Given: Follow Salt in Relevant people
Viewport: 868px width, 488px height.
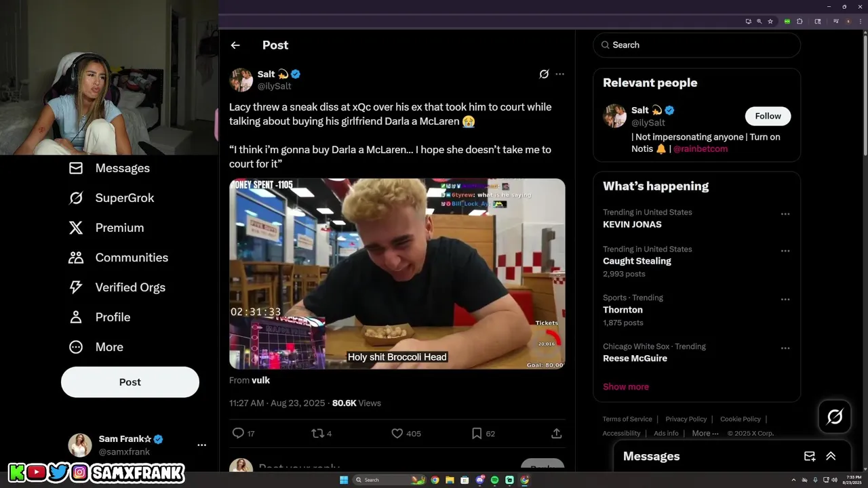Looking at the screenshot, I should tap(768, 116).
